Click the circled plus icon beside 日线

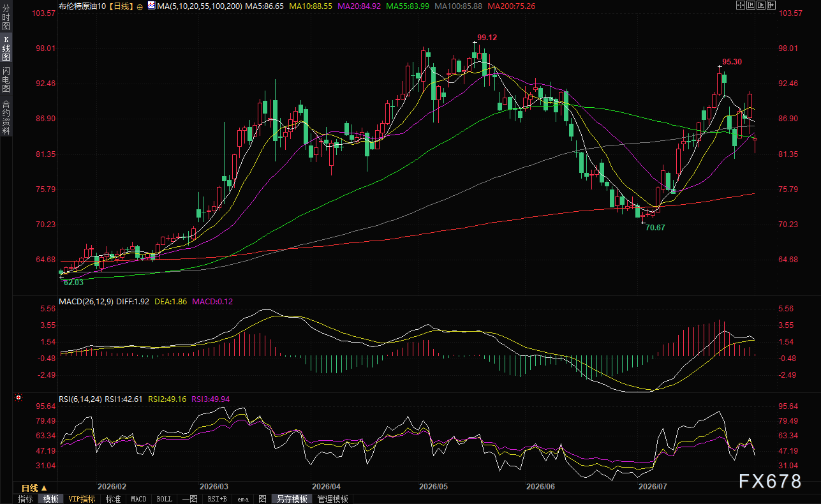click(140, 6)
